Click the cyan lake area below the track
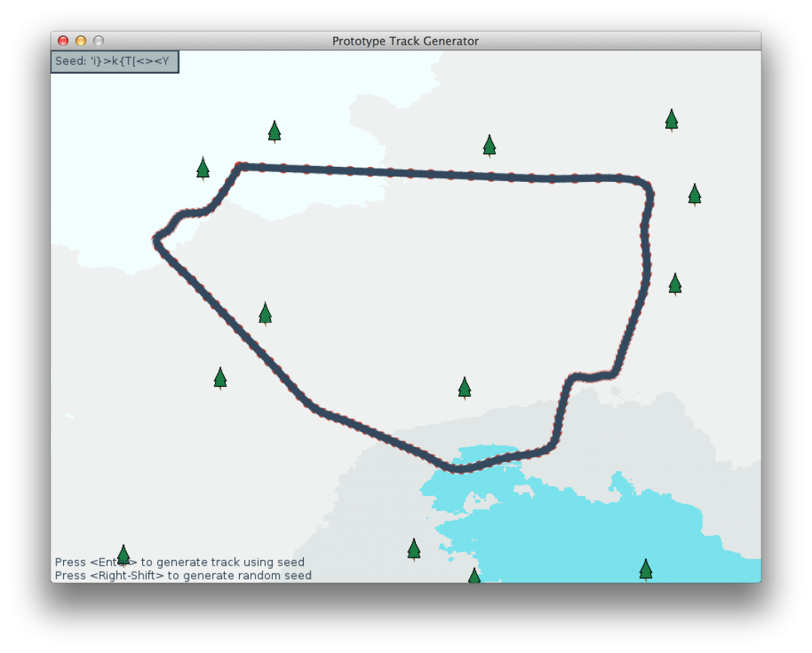 (571, 526)
